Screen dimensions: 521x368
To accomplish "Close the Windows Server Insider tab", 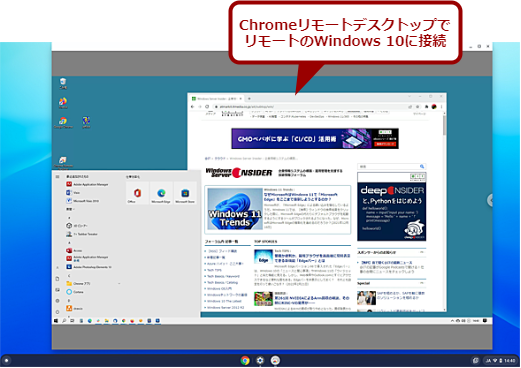I will pos(241,99).
